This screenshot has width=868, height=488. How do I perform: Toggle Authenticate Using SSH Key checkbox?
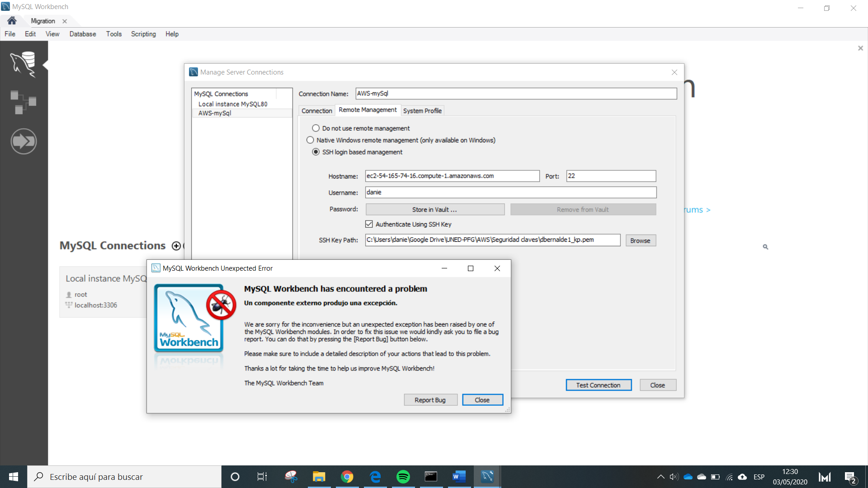369,224
